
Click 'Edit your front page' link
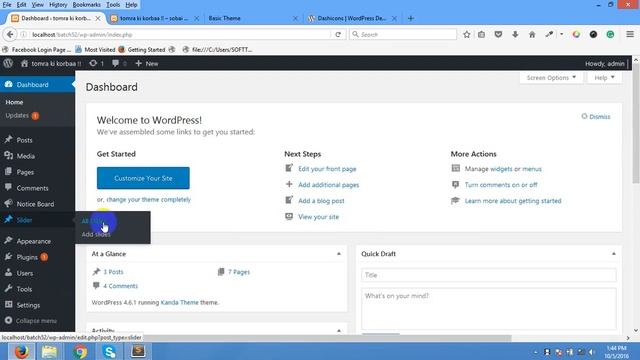327,169
